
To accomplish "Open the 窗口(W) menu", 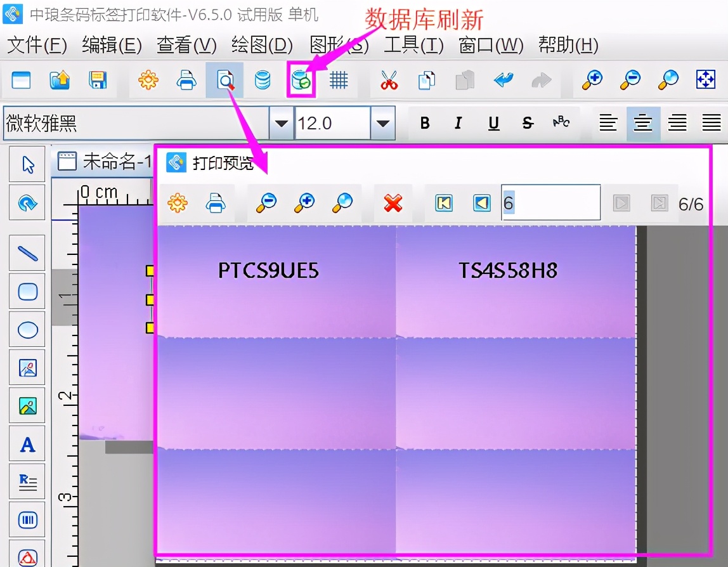I will (x=491, y=45).
